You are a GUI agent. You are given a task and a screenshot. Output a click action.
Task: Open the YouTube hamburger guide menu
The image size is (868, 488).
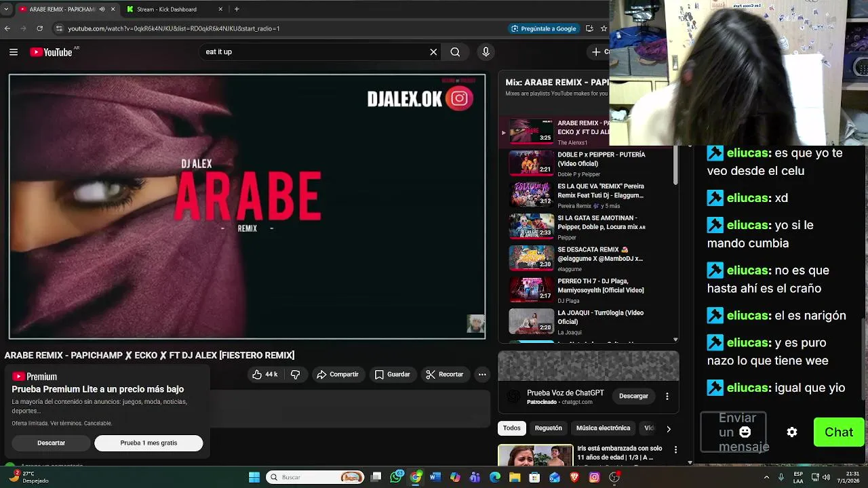14,52
